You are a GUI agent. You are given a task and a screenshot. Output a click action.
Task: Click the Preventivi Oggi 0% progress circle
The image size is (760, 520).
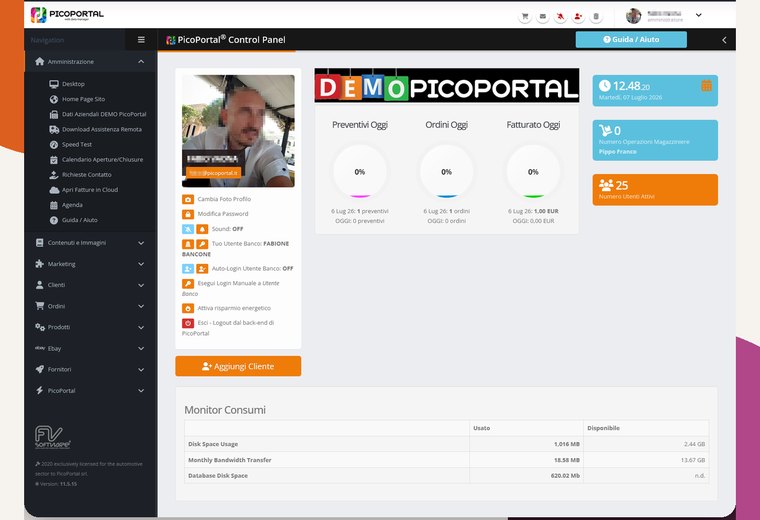tap(360, 172)
